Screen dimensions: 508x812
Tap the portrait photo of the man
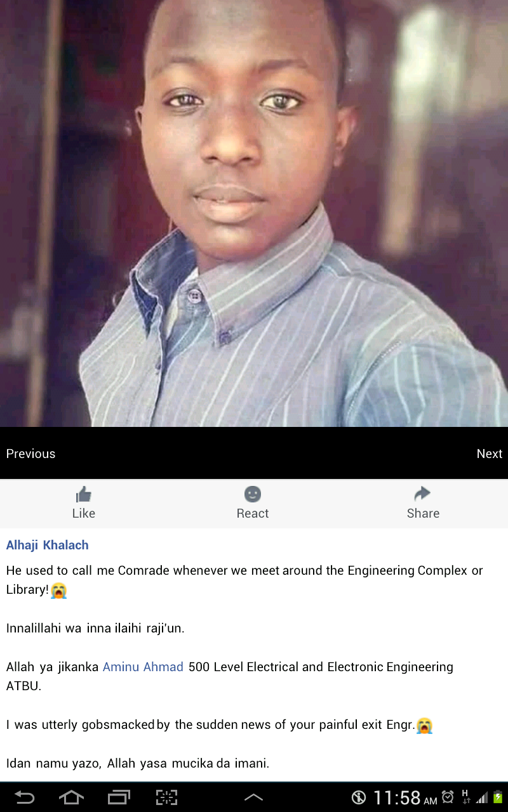click(254, 213)
